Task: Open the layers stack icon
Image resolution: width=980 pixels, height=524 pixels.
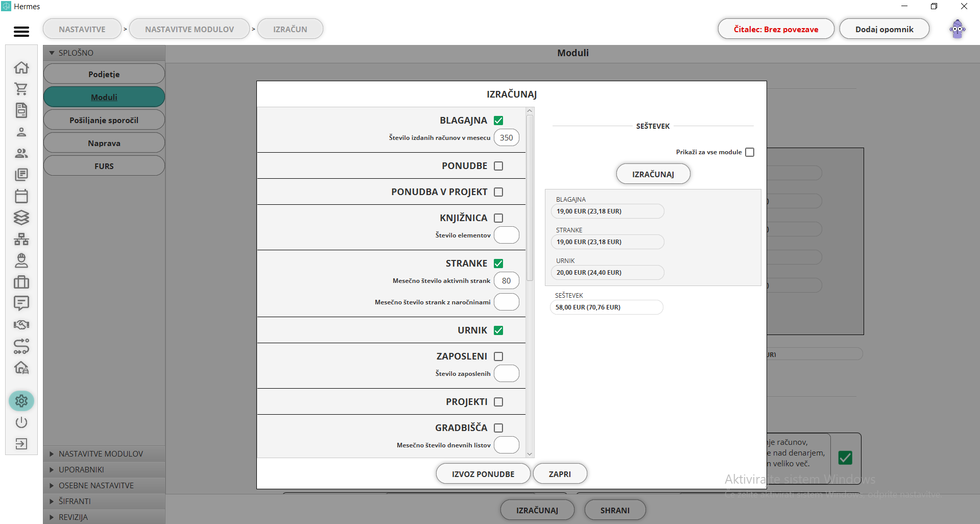Action: [21, 218]
